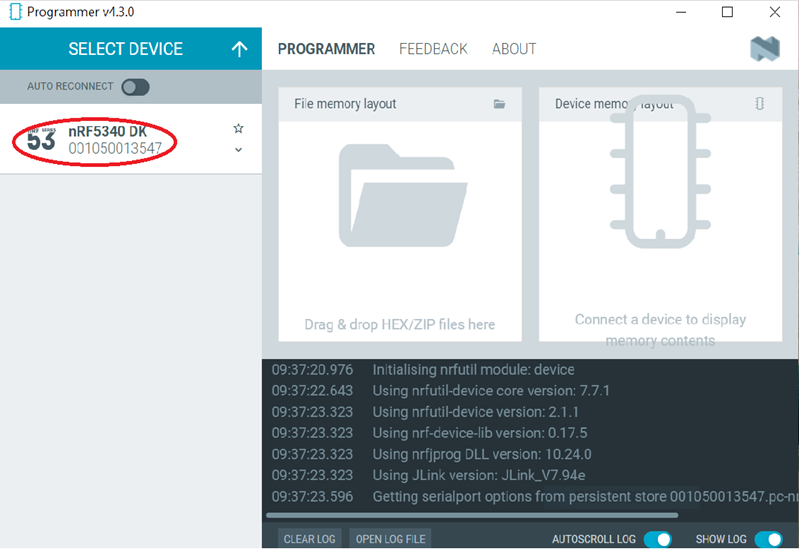Click the up arrow icon beside Select Device

point(239,49)
